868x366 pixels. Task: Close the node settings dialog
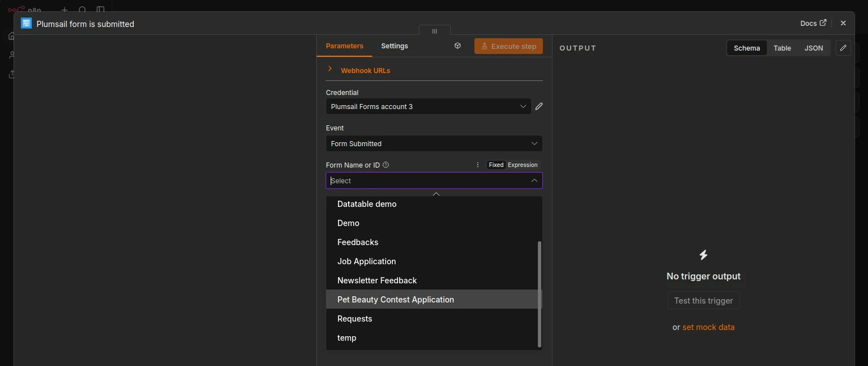coord(843,23)
